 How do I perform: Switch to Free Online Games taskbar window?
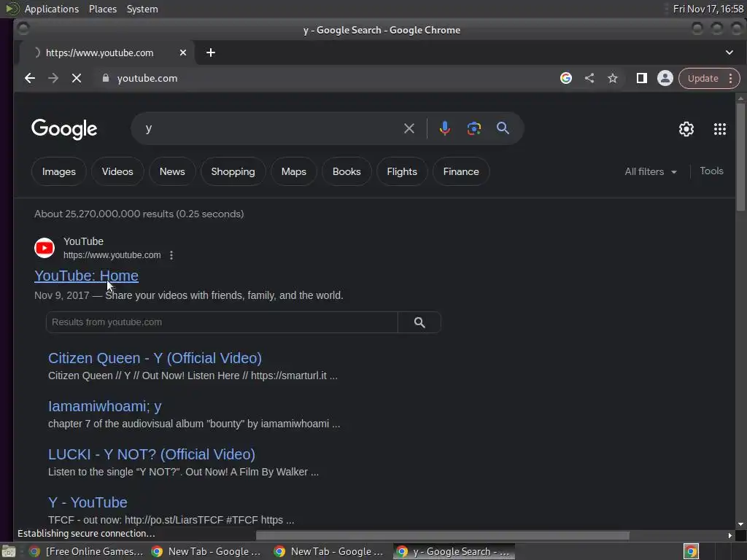click(x=86, y=551)
